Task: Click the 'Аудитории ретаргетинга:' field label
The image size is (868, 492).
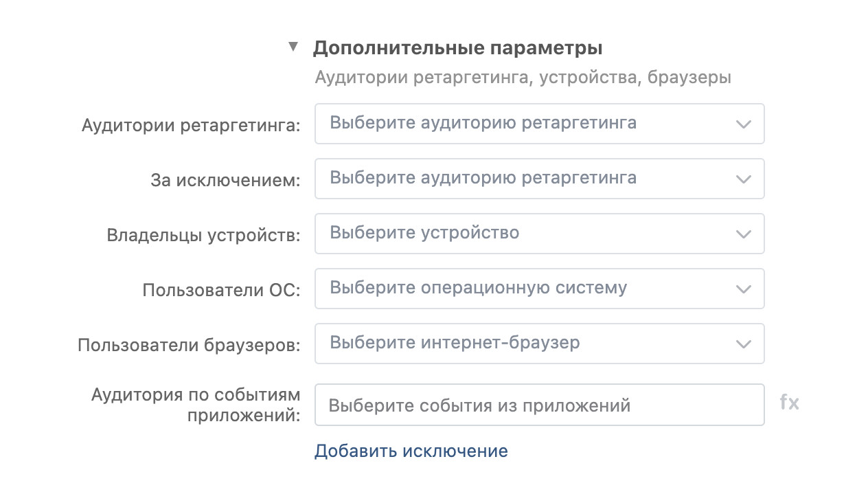Action: click(x=191, y=126)
